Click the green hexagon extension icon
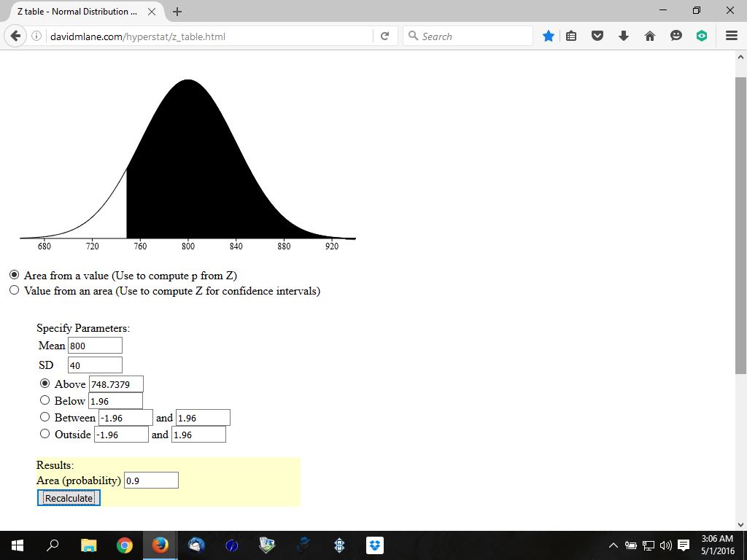The height and width of the screenshot is (560, 747). point(702,36)
